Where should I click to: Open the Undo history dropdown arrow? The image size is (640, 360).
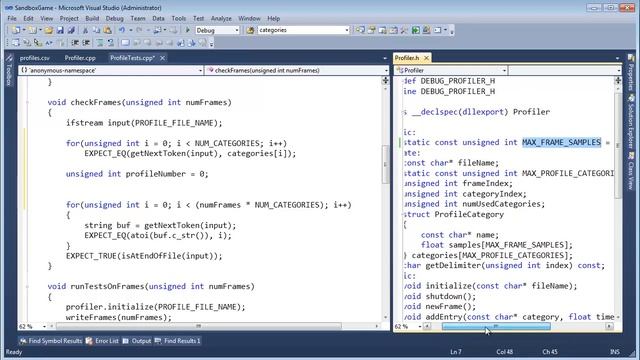click(x=131, y=30)
